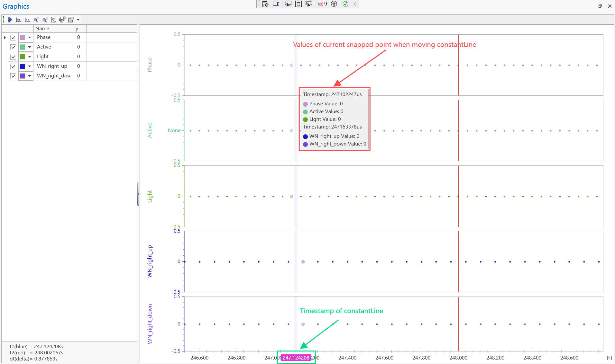The width and height of the screenshot is (615, 364).
Task: Open the Active color dropdown arrow
Action: pyautogui.click(x=30, y=47)
